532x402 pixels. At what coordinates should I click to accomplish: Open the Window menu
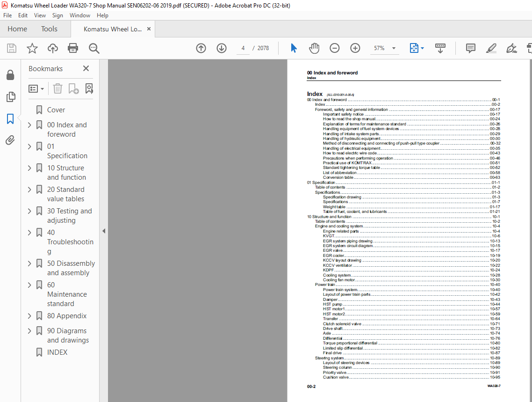pos(80,15)
